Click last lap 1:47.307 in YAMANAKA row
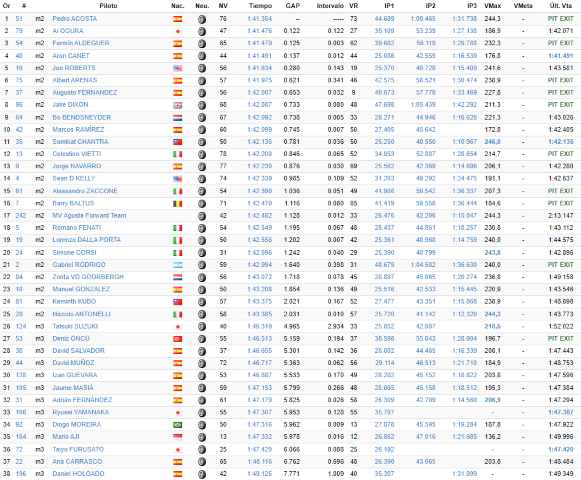 [561, 412]
